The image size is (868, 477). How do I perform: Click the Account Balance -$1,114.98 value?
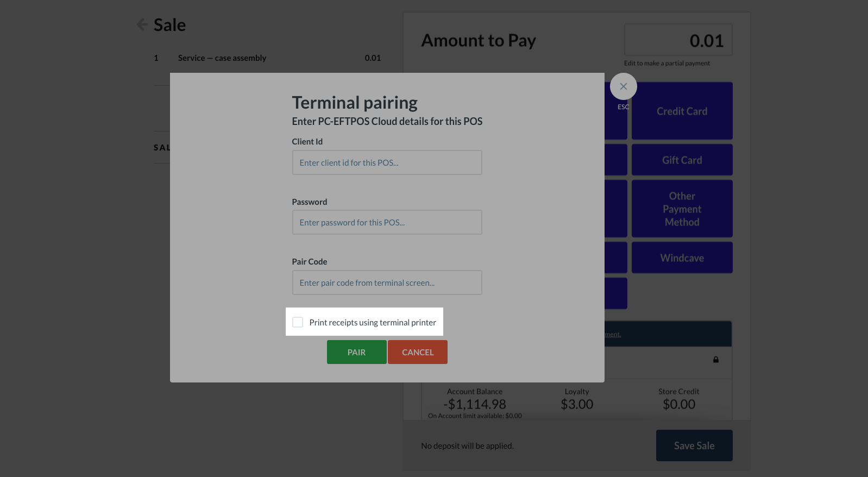[475, 404]
